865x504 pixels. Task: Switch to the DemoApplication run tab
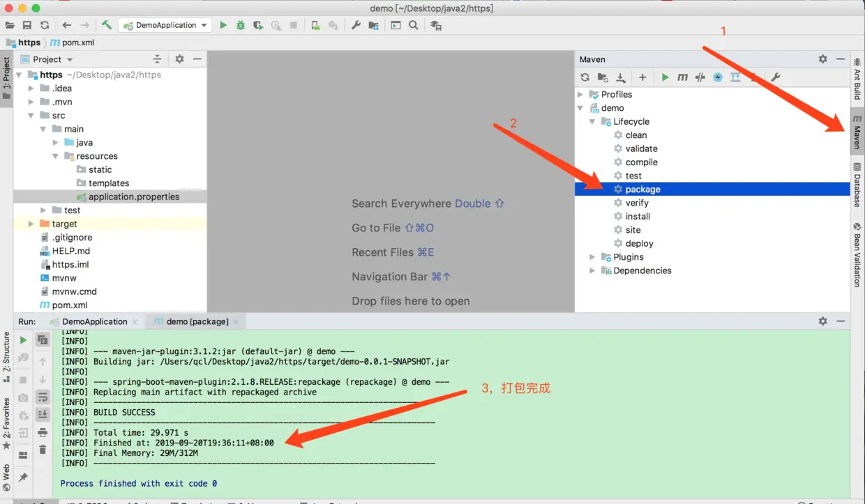(x=94, y=321)
